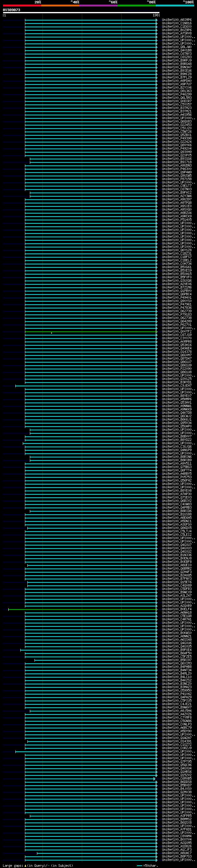The image size is (197, 868).
Task: Click the =50char. scale legend
Action: click(147, 866)
